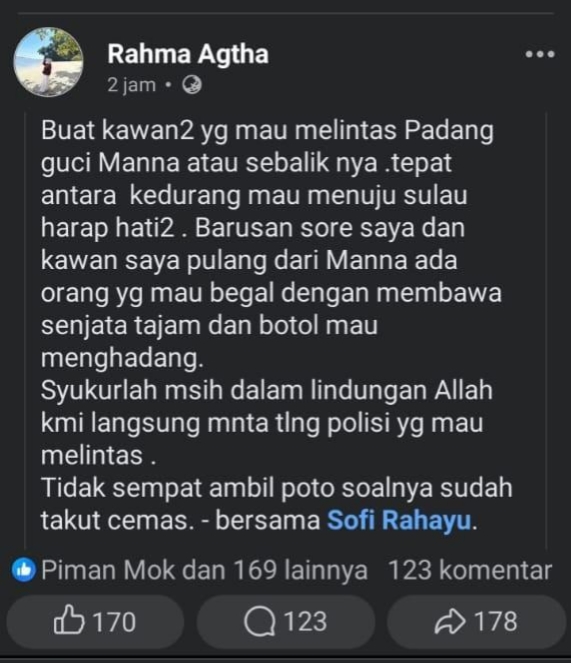
Task: Click the share arrow icon
Action: pyautogui.click(x=450, y=621)
